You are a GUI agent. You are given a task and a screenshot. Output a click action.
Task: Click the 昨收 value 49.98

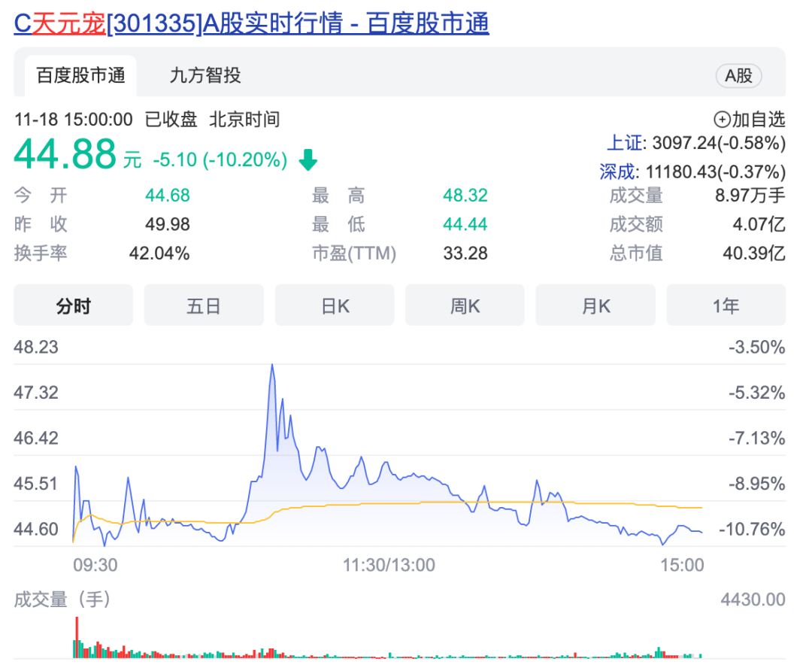pos(167,224)
